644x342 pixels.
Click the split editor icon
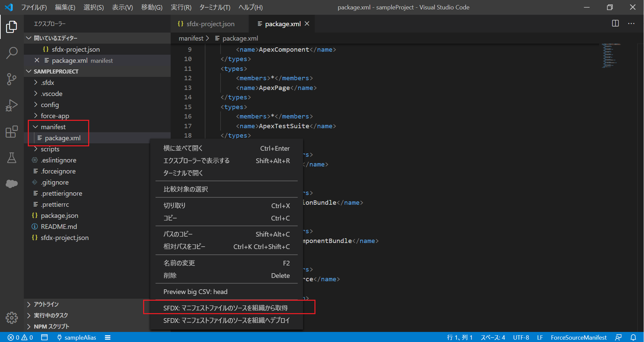616,23
